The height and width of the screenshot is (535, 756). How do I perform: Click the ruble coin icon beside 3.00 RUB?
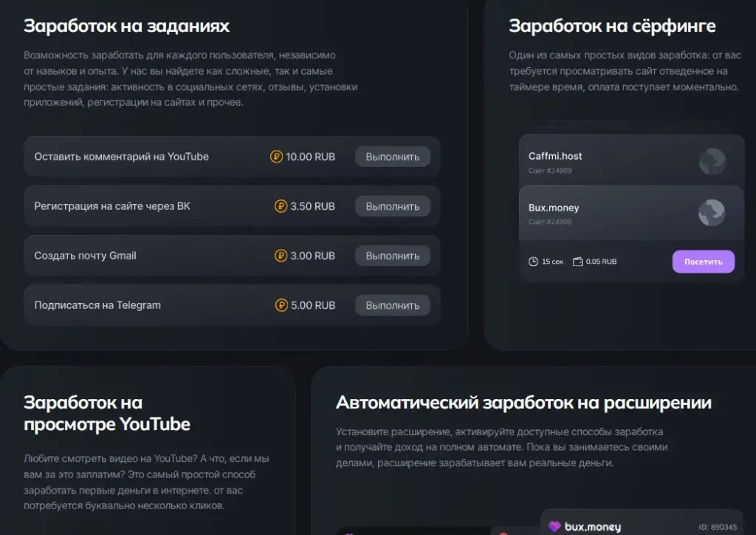(x=281, y=256)
